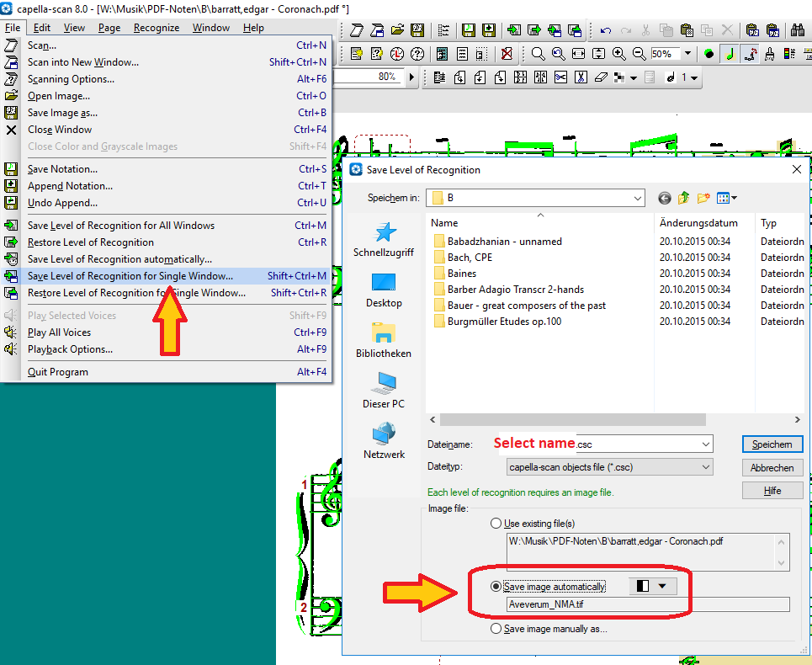
Task: Select the 'Babadzhanian - unnamed' folder
Action: coord(504,242)
